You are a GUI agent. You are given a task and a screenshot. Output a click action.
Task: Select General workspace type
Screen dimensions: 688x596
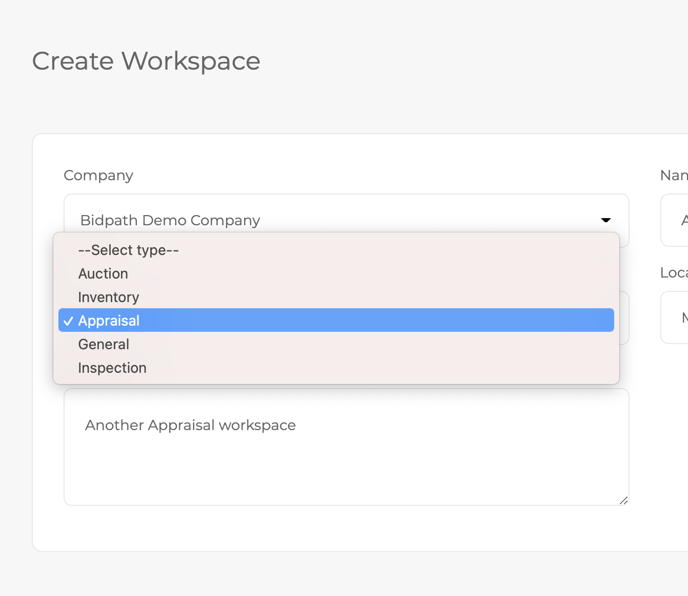pyautogui.click(x=336, y=344)
